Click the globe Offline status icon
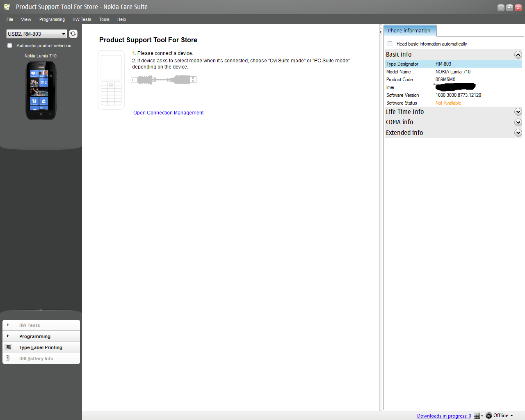Viewport: 525px width, 420px height. [489, 415]
